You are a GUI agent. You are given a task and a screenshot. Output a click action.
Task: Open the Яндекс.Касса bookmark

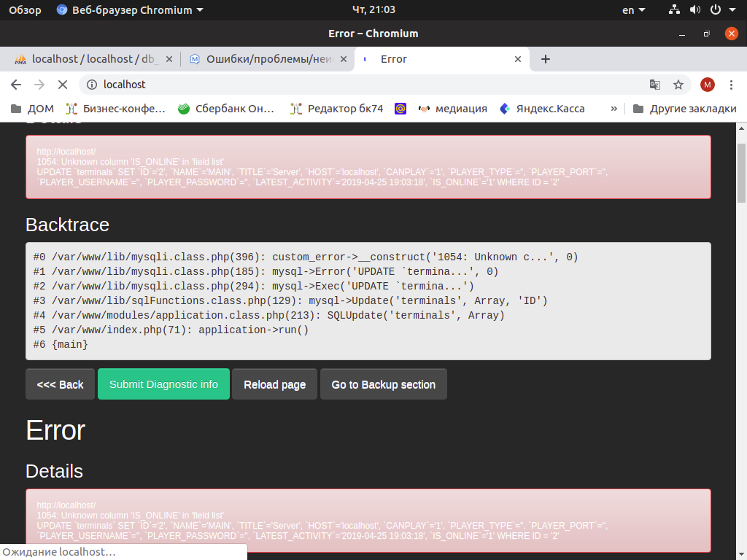(542, 109)
